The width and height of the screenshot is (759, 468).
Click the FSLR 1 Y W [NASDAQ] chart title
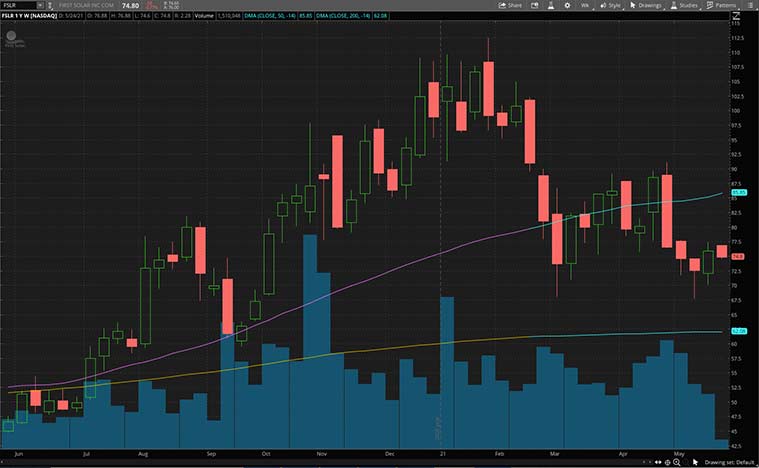point(29,16)
